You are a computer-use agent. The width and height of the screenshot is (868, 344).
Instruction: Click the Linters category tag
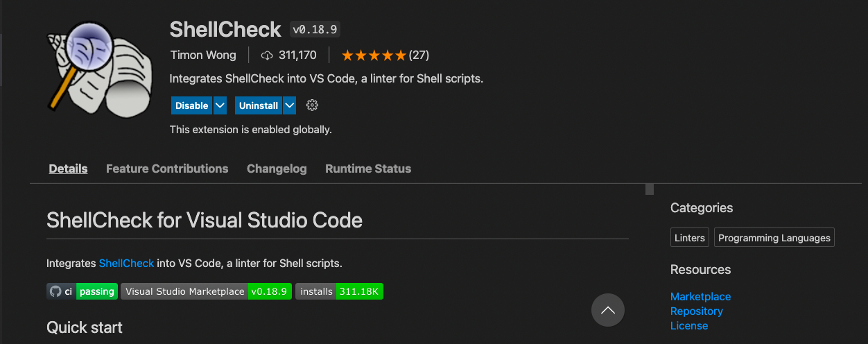click(x=690, y=237)
